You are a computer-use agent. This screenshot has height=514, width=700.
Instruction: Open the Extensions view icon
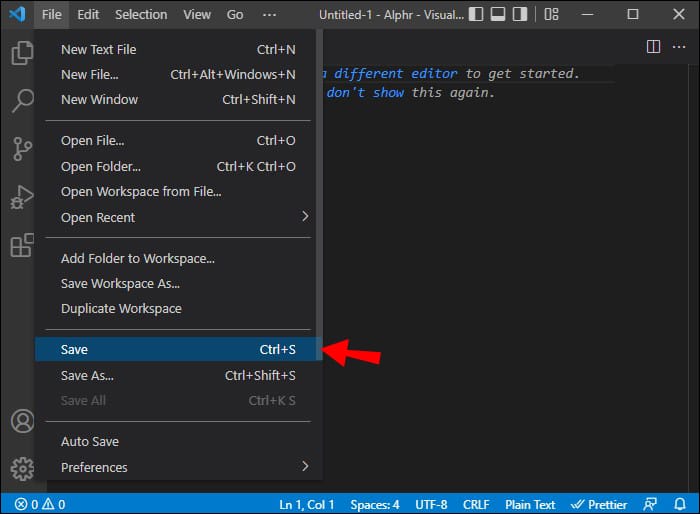pyautogui.click(x=21, y=245)
